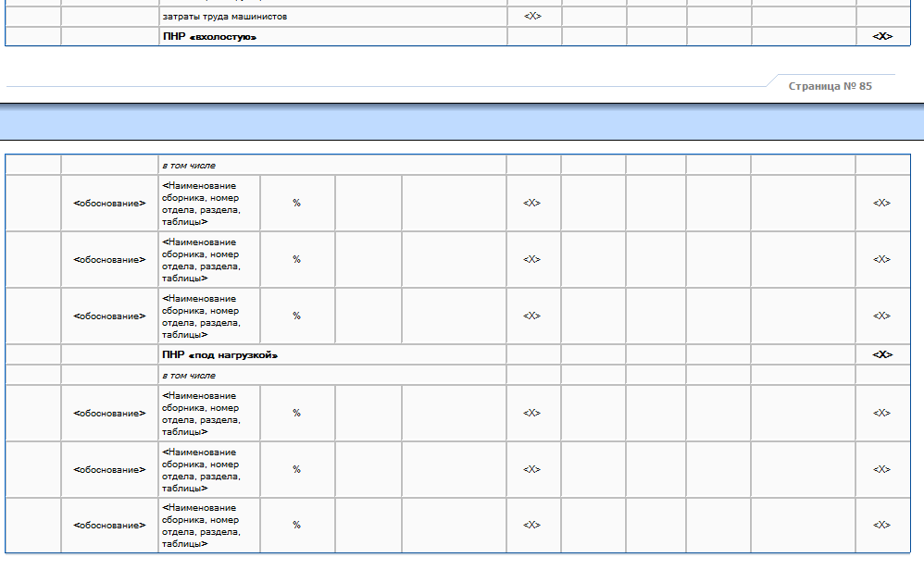This screenshot has height=570, width=924.
Task: Click the rightmost <X> in the very last table row
Action: (x=881, y=525)
